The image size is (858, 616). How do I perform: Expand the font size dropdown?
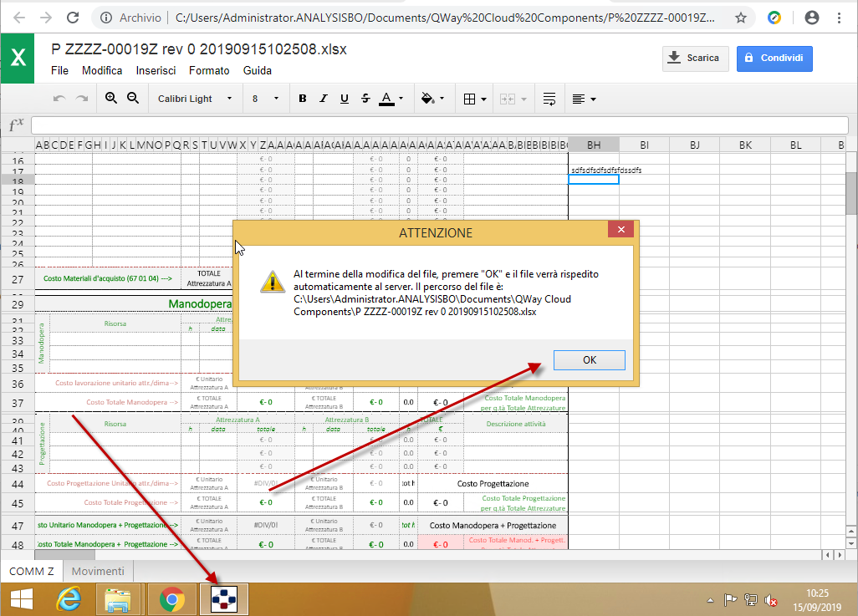coord(265,99)
